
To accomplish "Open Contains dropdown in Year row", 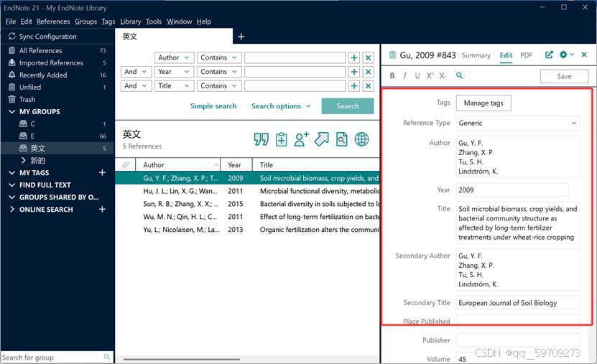I will 219,72.
